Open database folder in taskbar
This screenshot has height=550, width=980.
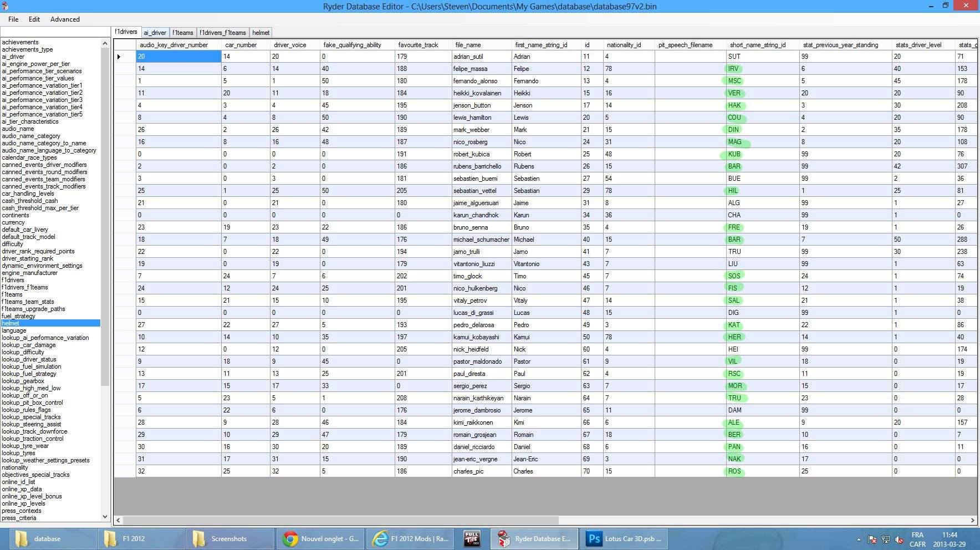[53, 538]
